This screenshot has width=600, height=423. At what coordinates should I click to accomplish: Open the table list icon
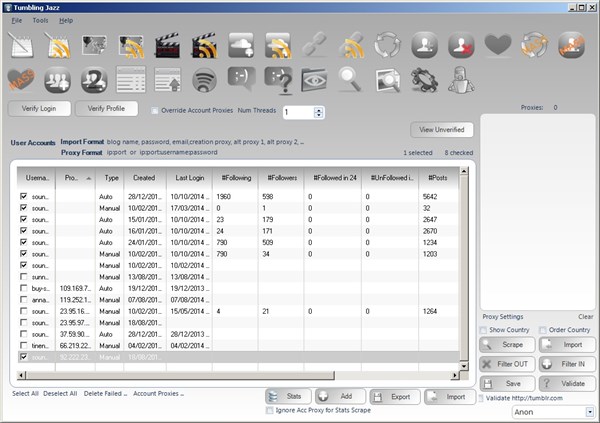coord(131,80)
